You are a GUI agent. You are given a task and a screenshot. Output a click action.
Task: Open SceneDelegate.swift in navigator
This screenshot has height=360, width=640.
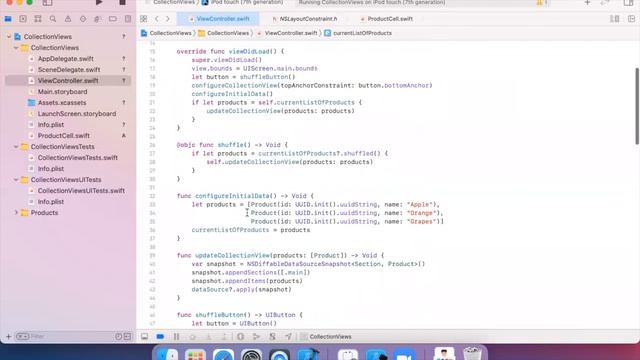click(69, 70)
